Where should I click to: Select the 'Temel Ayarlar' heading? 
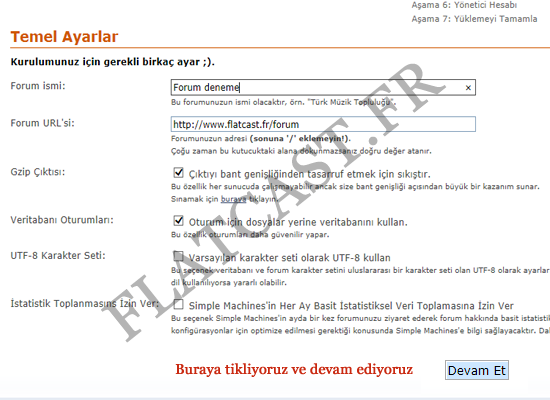pyautogui.click(x=65, y=37)
